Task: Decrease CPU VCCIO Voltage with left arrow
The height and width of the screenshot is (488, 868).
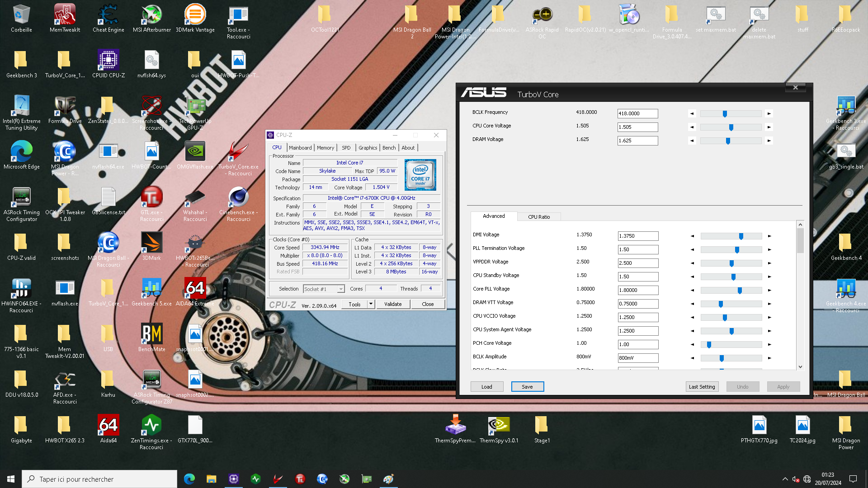Action: click(x=692, y=317)
